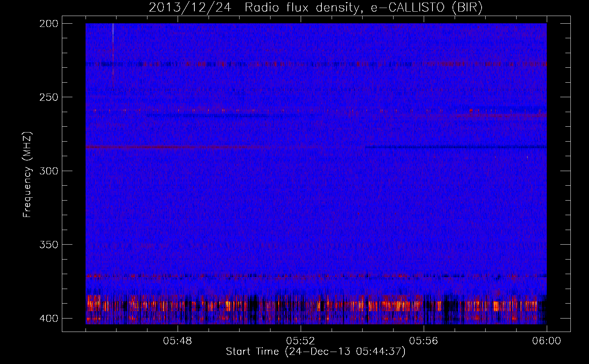Click the 05:56 time tick label
The image size is (589, 364).
[x=424, y=341]
